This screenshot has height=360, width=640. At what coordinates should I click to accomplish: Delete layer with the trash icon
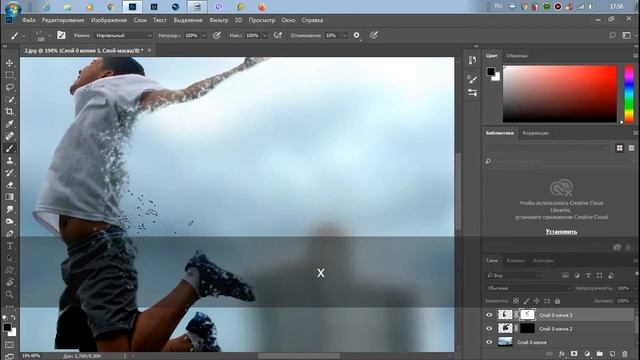coord(624,354)
